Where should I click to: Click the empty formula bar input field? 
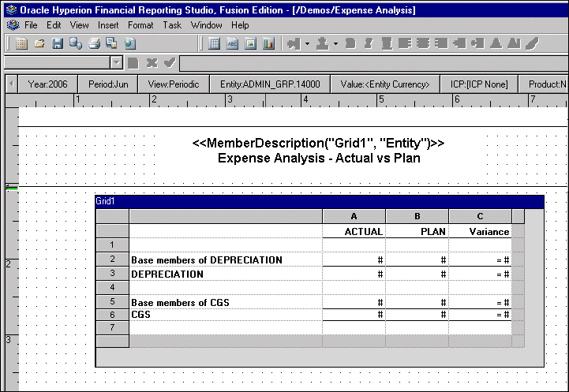[374, 63]
